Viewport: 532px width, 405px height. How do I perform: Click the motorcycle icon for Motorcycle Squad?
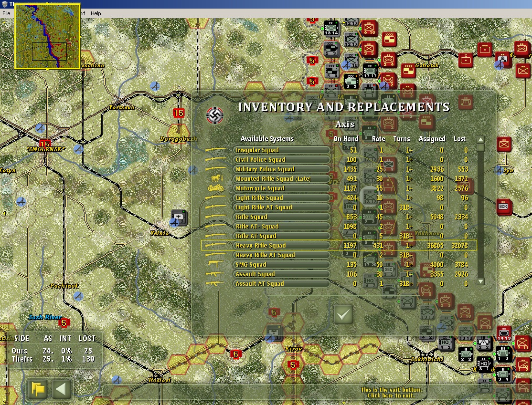215,188
